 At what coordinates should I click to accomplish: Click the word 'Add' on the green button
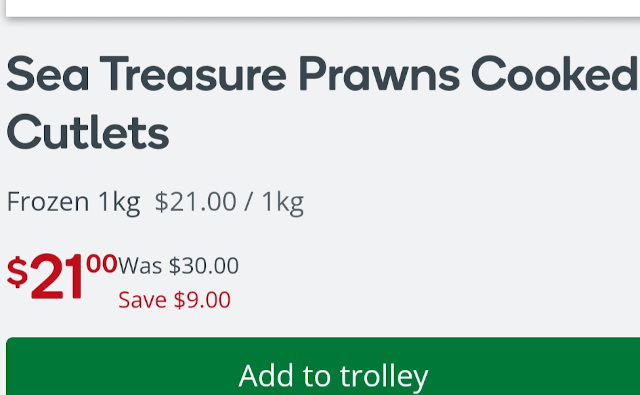266,376
